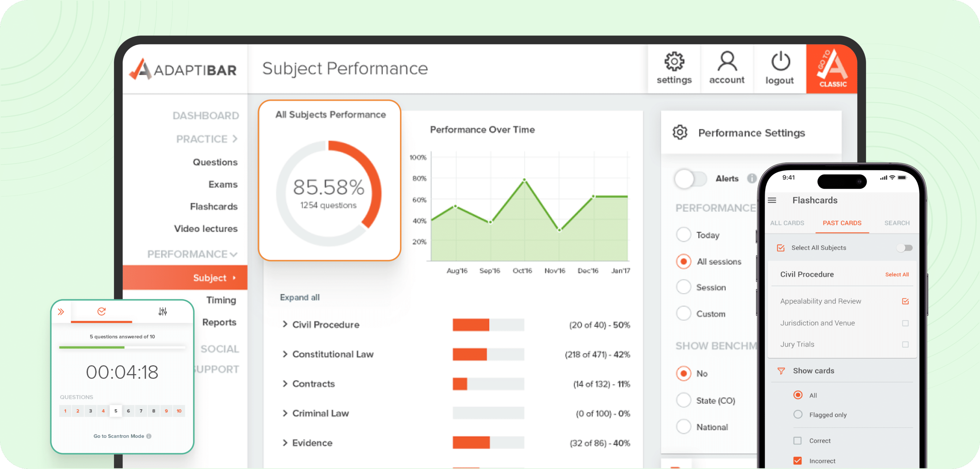The height and width of the screenshot is (469, 980).
Task: Open DASHBOARD in sidebar
Action: pos(206,115)
